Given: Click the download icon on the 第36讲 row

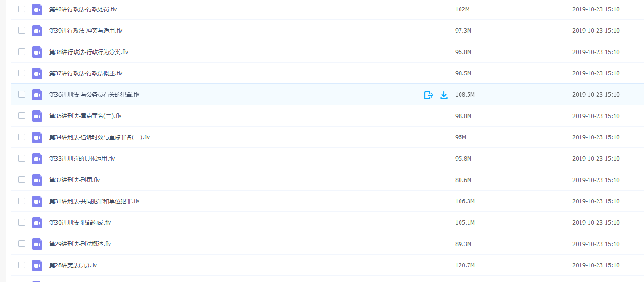Looking at the screenshot, I should [x=444, y=95].
